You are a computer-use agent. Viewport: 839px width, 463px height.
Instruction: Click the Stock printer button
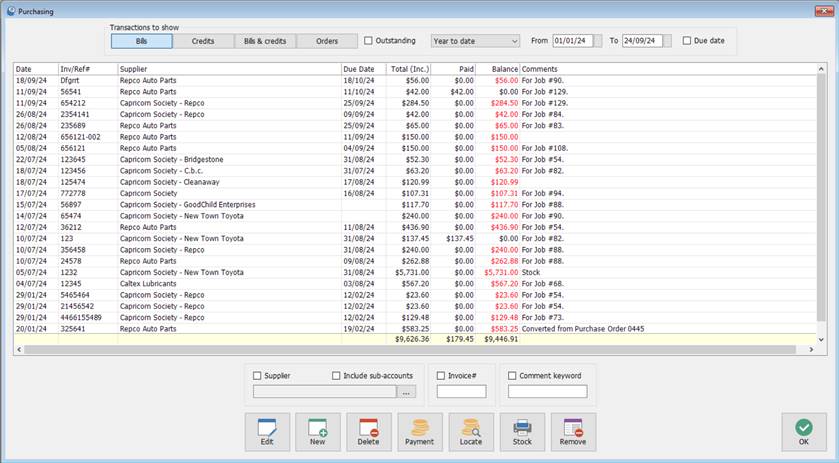(522, 431)
